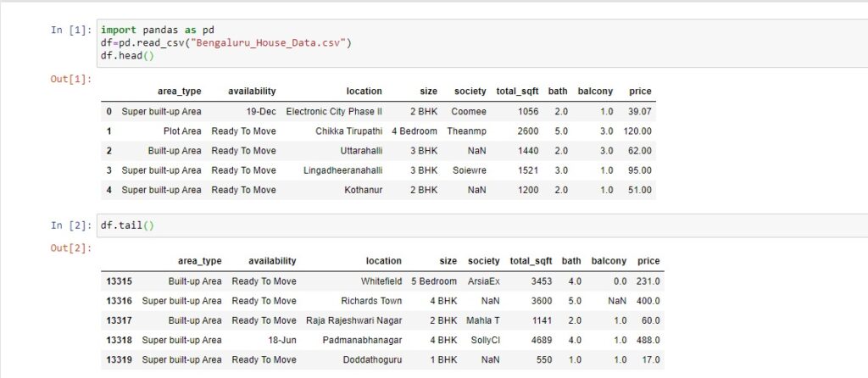Click the Chikka Tirupathi location cell

(x=348, y=131)
